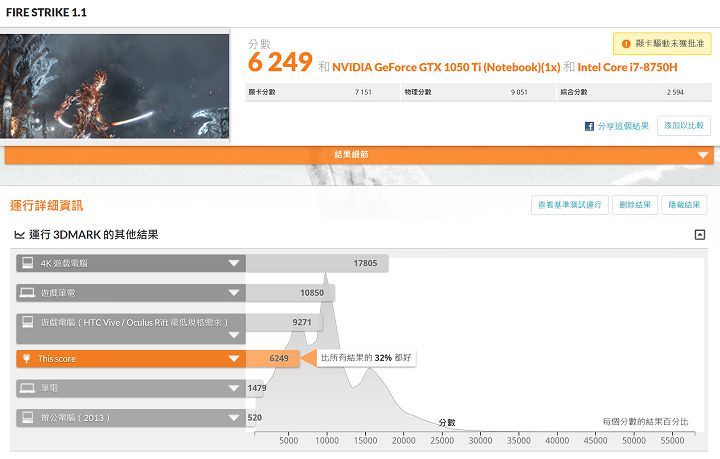Expand the 4K遊戲電腦 dropdown arrow

coord(233,264)
